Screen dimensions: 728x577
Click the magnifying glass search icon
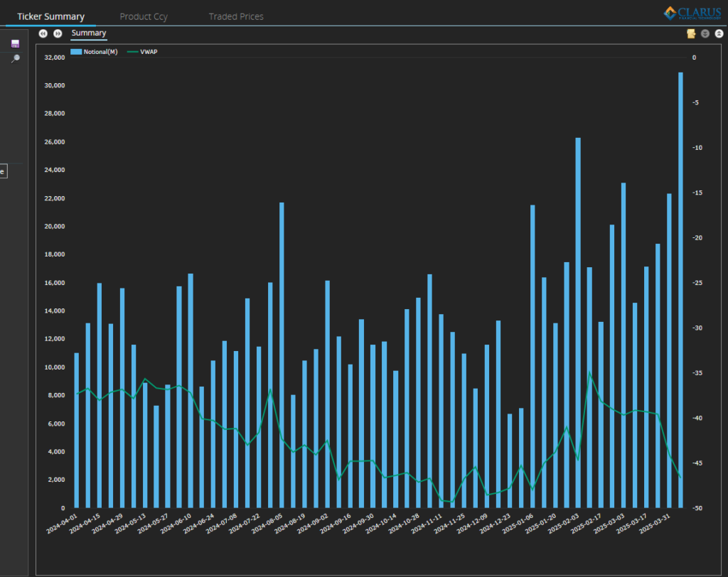(16, 58)
